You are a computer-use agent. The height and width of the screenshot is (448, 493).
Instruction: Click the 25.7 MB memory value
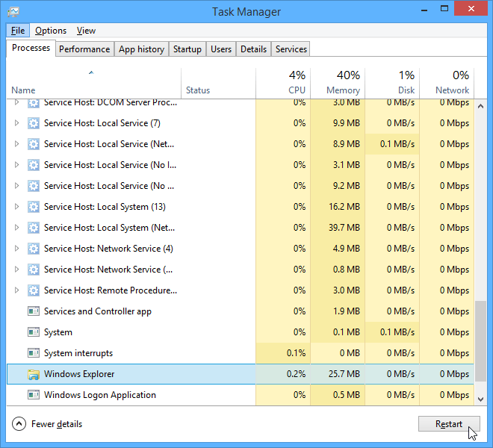click(x=344, y=374)
